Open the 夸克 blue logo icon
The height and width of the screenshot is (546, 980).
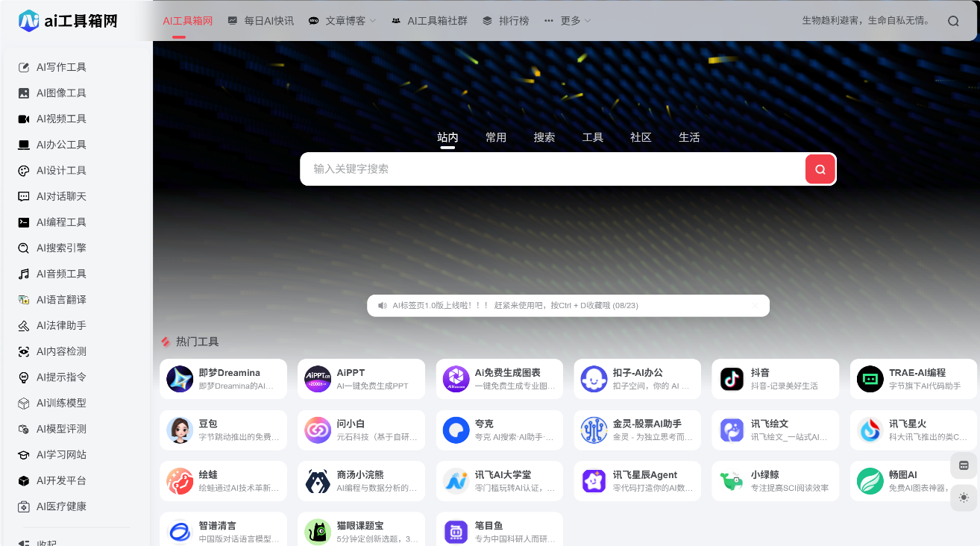[456, 430]
